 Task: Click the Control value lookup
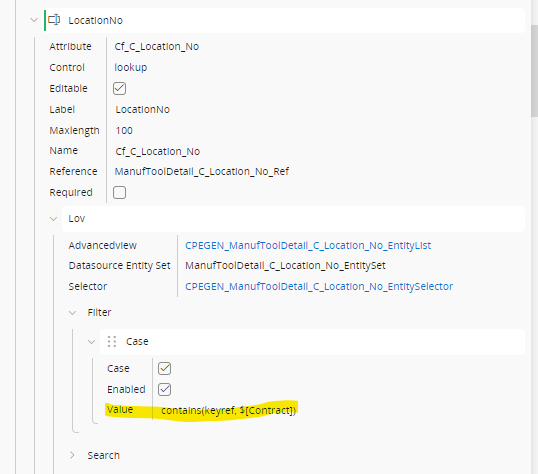pos(130,67)
